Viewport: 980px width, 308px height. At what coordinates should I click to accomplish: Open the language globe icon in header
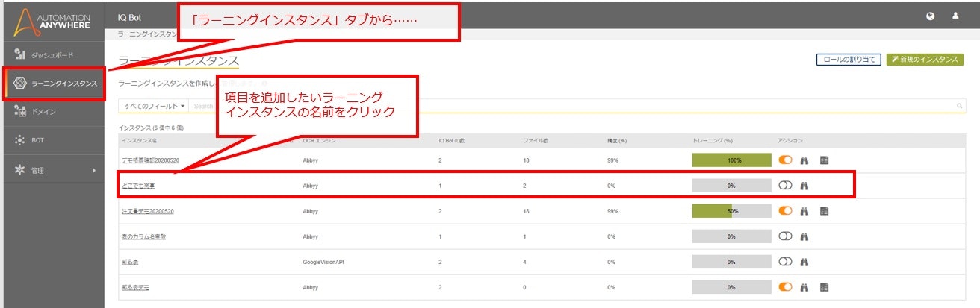pos(931,16)
